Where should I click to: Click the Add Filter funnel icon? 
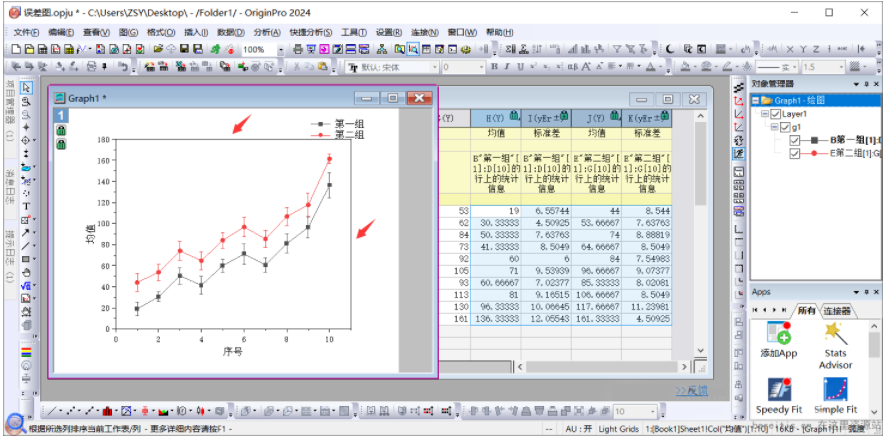tap(617, 49)
